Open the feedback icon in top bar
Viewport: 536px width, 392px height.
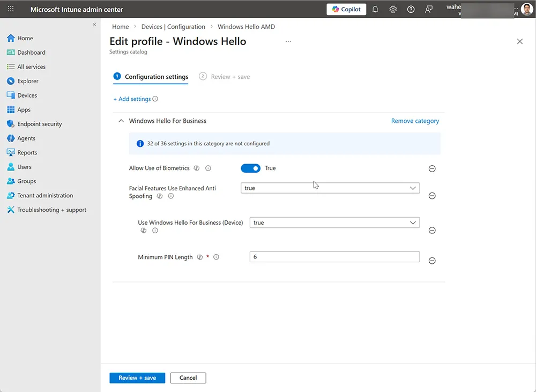click(428, 9)
